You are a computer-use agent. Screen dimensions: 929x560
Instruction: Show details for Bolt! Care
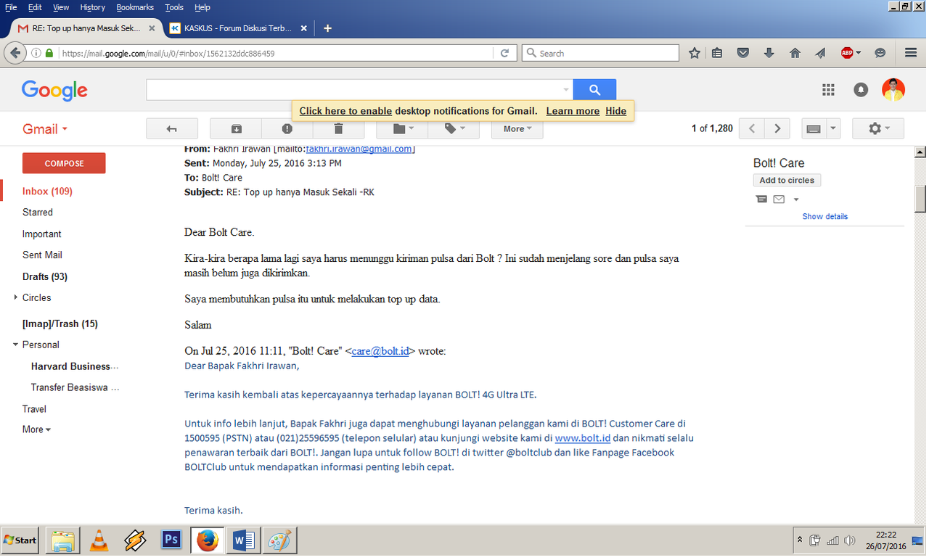click(824, 216)
